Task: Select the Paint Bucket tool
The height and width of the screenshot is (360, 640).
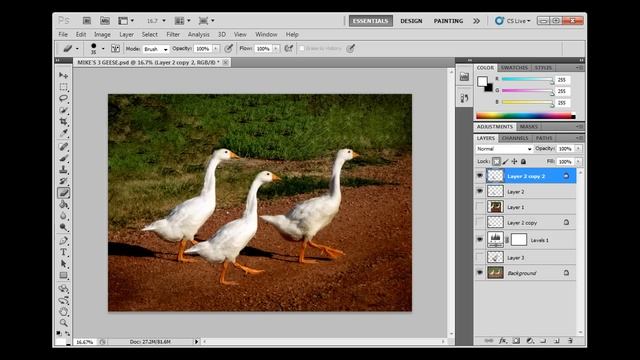Action: 63,204
